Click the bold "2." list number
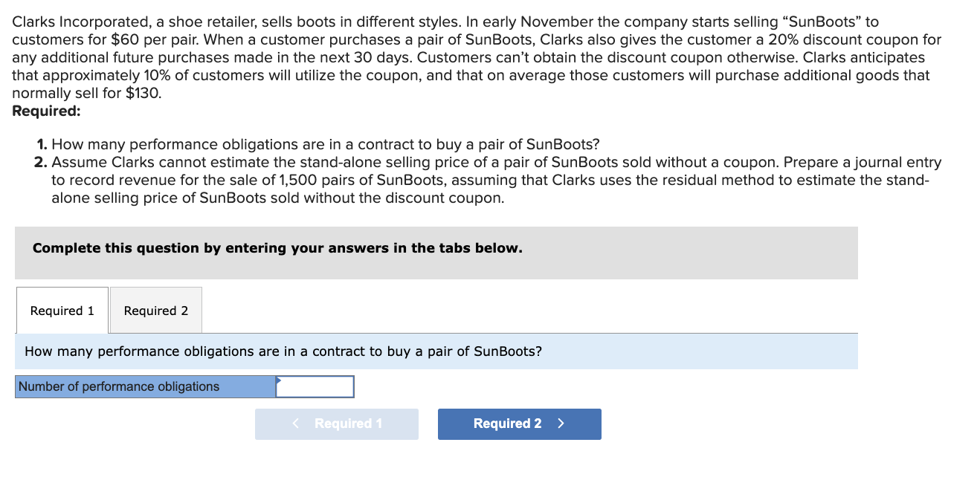This screenshot has height=477, width=980. tap(42, 162)
